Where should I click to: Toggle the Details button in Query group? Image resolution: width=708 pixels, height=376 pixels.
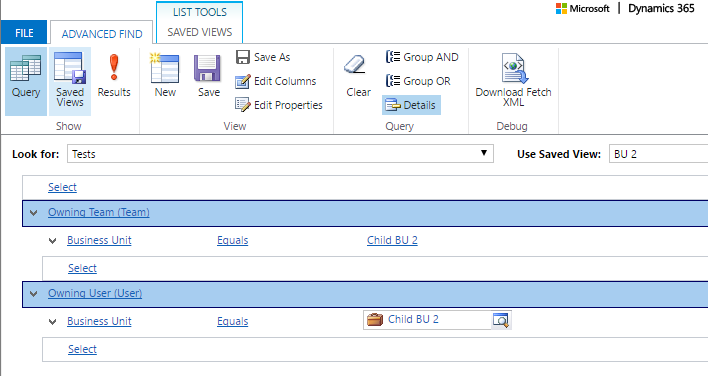pyautogui.click(x=411, y=105)
